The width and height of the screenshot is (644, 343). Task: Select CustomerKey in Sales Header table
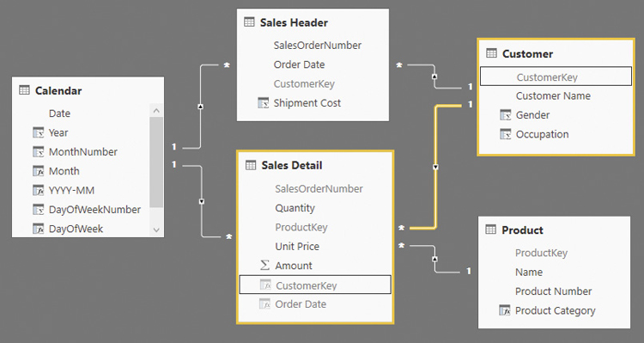(x=304, y=84)
